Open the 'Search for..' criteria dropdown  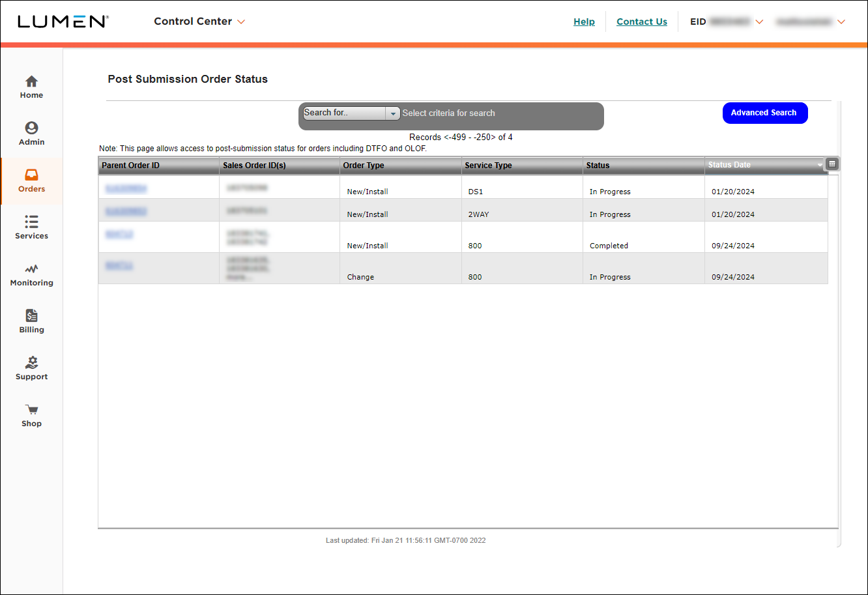point(393,113)
